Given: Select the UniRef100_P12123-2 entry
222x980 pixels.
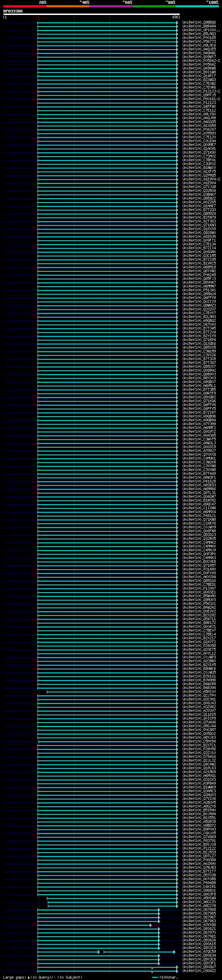Looking at the screenshot, I should [x=201, y=91].
